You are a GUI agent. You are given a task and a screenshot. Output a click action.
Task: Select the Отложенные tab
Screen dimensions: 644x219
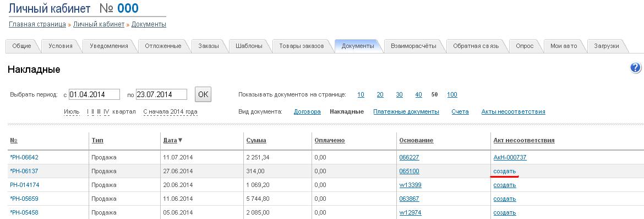pos(163,46)
